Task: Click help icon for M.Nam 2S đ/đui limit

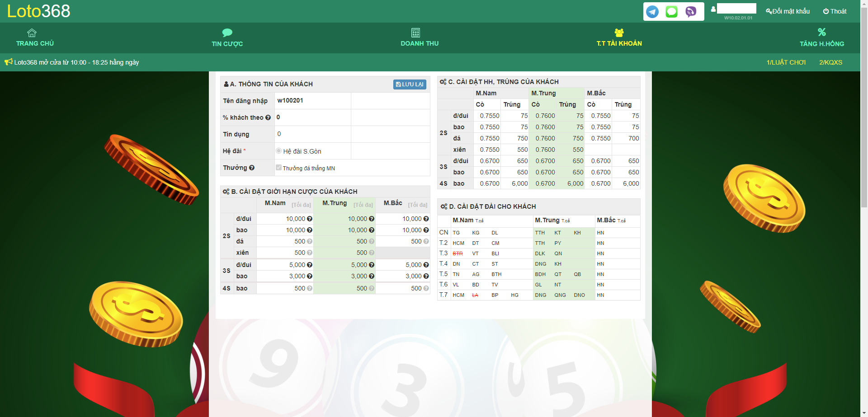Action: tap(310, 219)
